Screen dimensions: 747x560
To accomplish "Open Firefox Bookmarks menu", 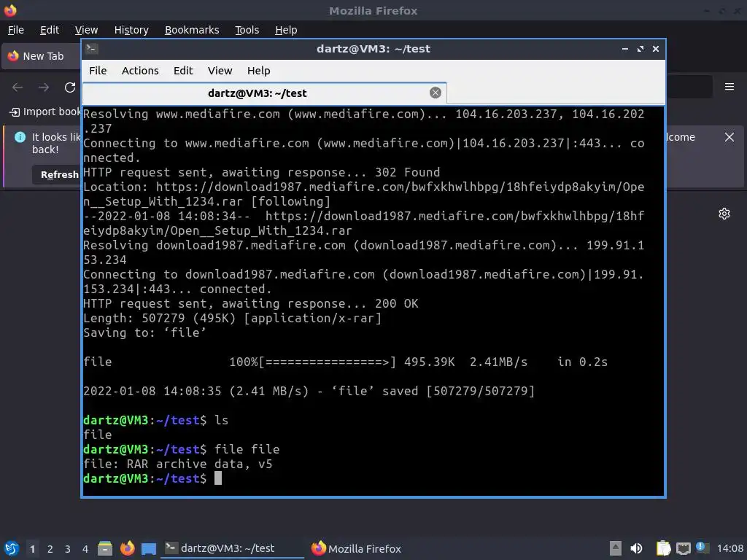I will tap(192, 30).
